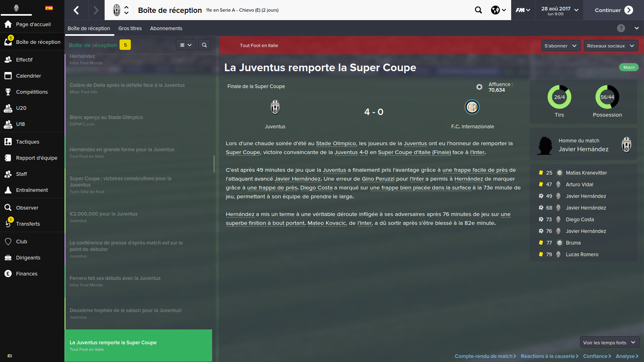Click the inbox list scrollbar handle

(214, 164)
